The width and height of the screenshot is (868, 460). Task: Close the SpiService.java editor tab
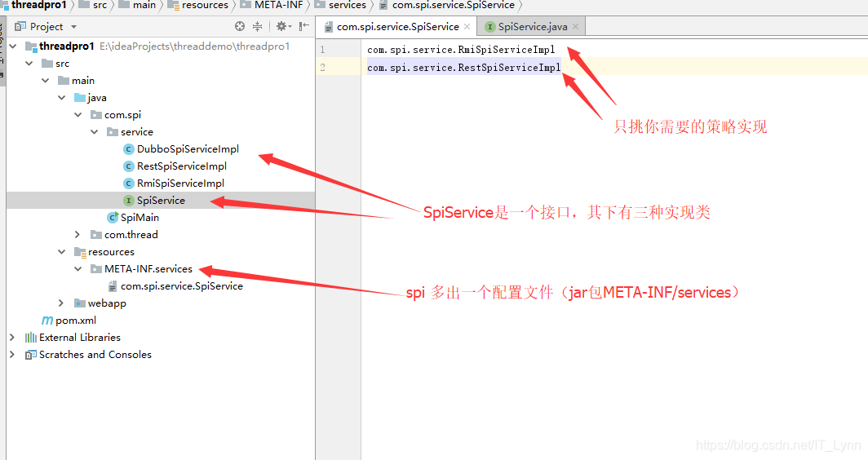(x=576, y=27)
